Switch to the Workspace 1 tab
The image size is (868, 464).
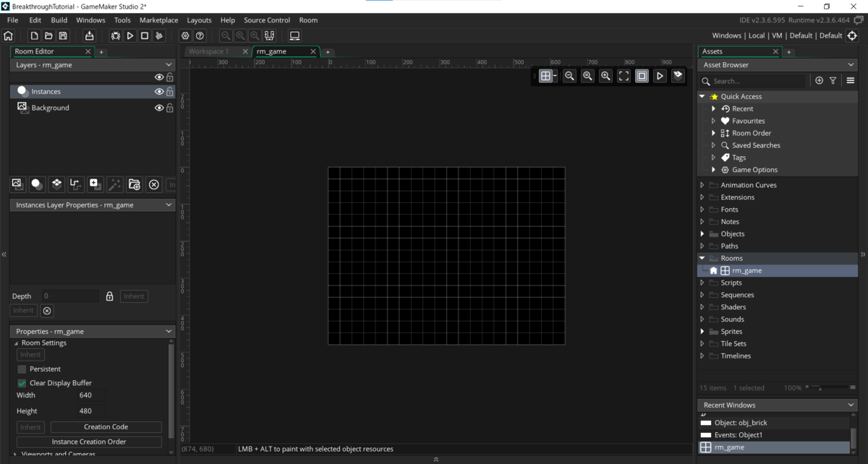pyautogui.click(x=210, y=51)
